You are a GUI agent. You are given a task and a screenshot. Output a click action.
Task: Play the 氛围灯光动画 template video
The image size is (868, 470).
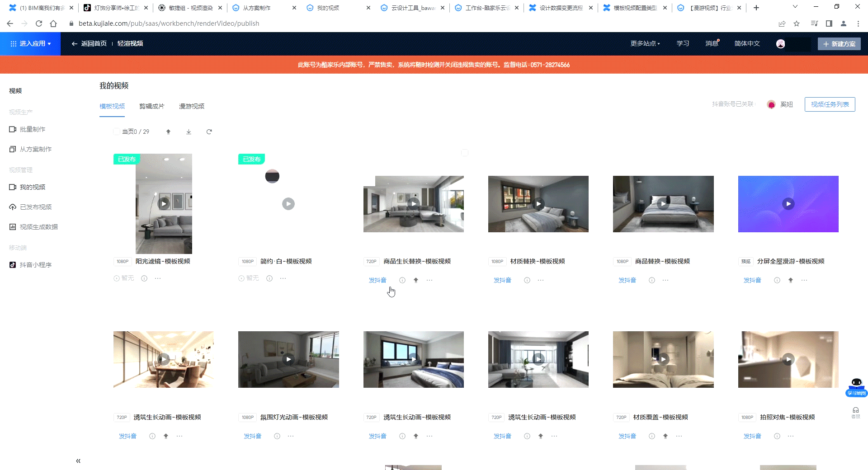[x=288, y=359]
